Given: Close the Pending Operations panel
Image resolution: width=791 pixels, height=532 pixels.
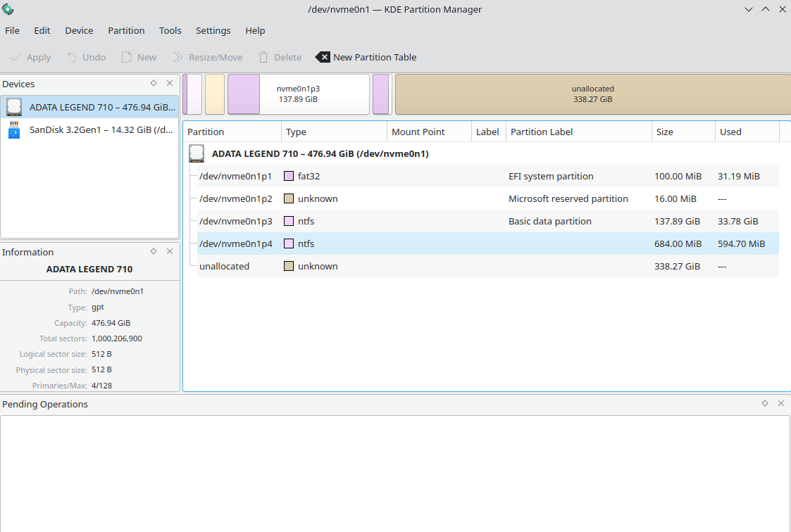Looking at the screenshot, I should tap(781, 403).
